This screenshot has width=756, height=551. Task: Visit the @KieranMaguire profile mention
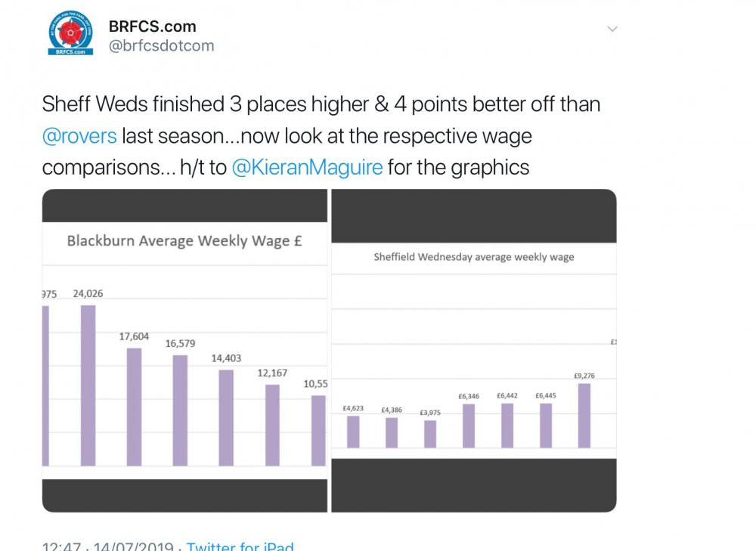[x=307, y=167]
